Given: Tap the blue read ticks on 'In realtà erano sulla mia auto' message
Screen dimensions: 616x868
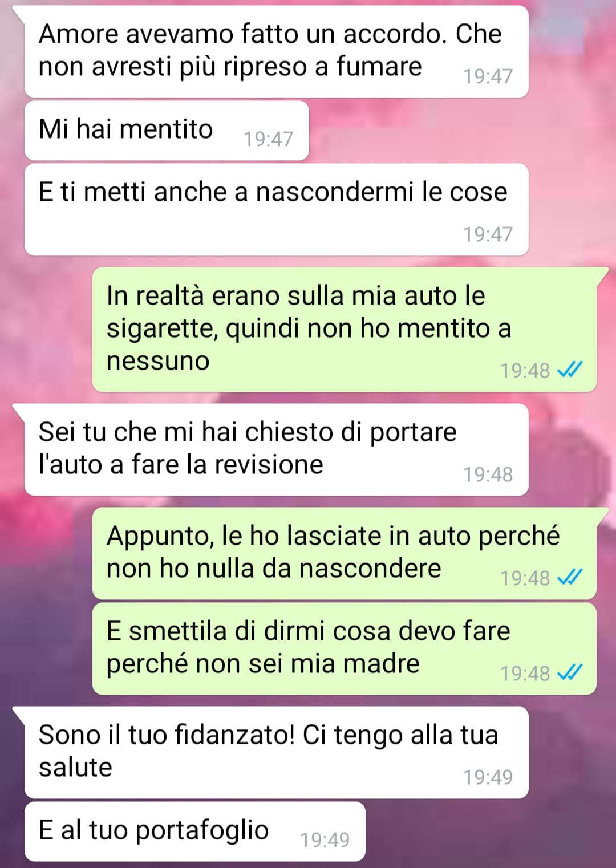Looking at the screenshot, I should [569, 370].
